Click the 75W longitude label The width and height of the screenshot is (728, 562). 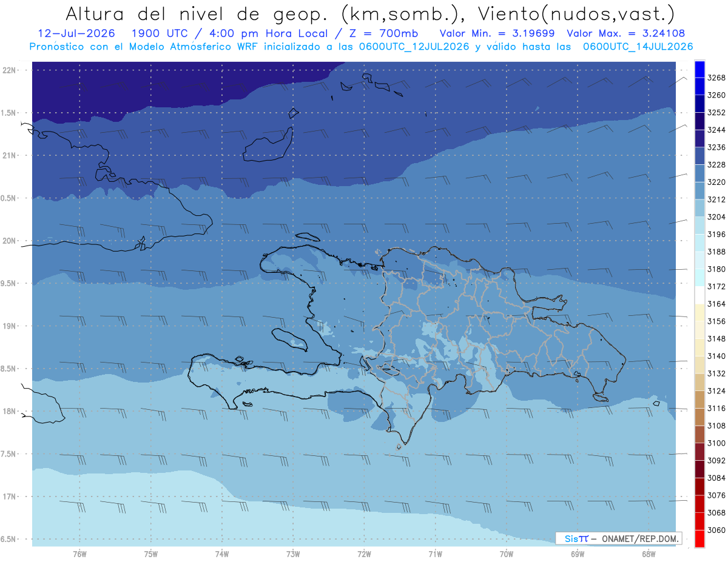(150, 554)
